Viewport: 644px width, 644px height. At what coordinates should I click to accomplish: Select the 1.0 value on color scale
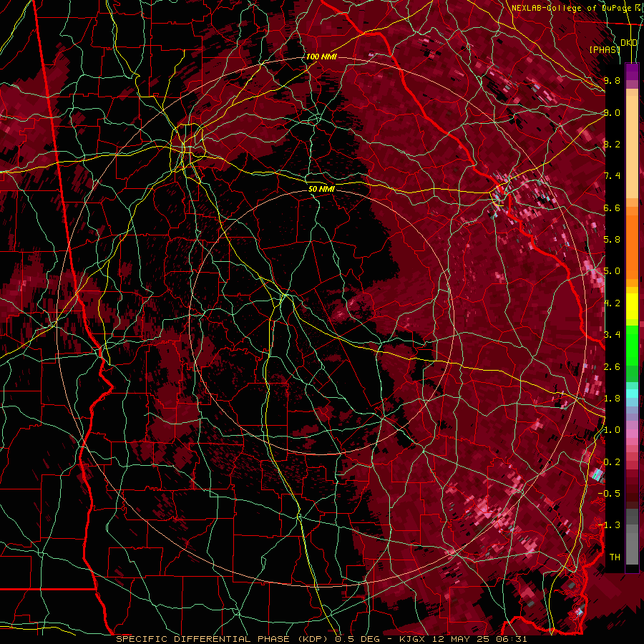point(612,430)
